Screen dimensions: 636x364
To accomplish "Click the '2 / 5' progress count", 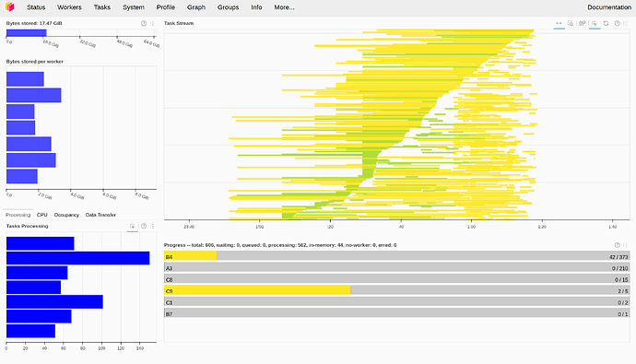I will point(623,291).
